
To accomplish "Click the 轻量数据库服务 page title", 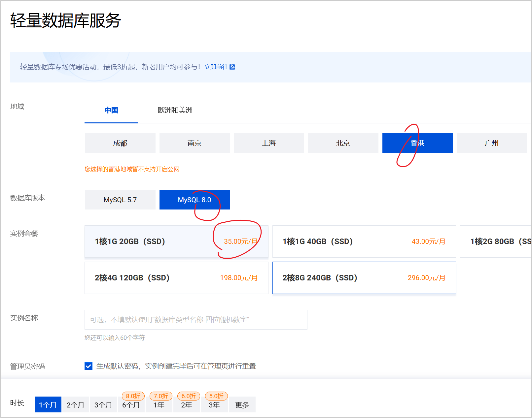I will [x=65, y=20].
